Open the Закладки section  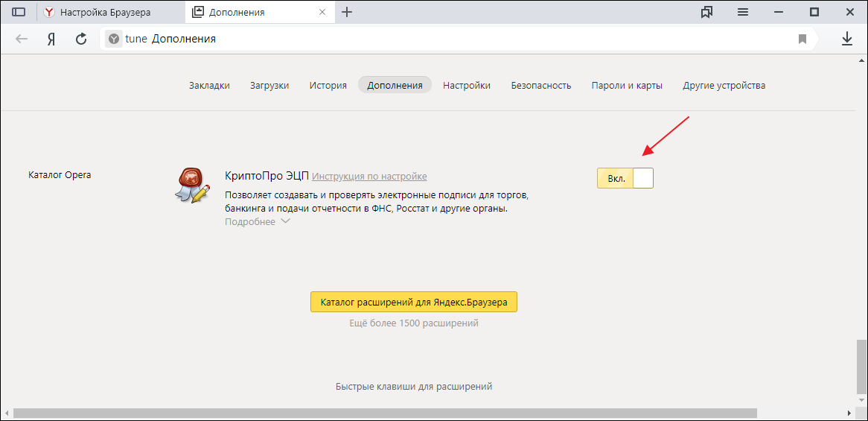coord(209,85)
